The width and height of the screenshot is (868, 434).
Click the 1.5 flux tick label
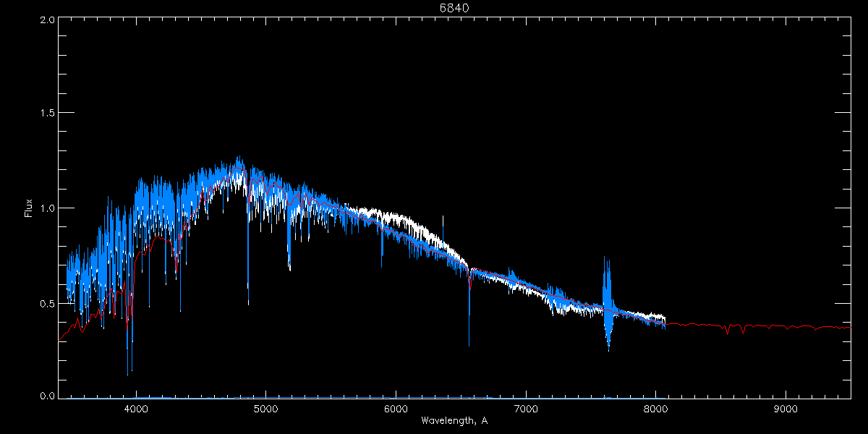click(48, 114)
